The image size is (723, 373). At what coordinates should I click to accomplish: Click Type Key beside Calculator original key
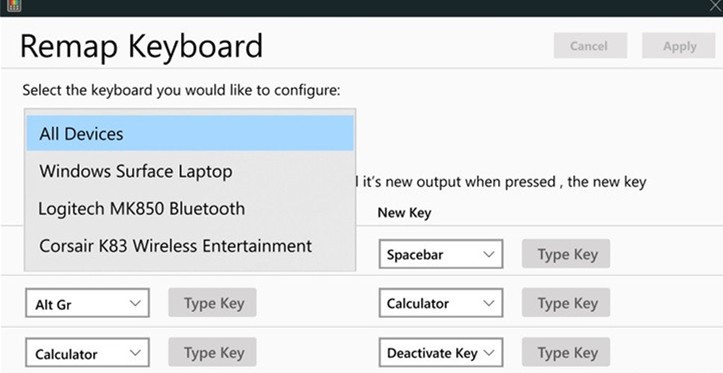coord(212,352)
